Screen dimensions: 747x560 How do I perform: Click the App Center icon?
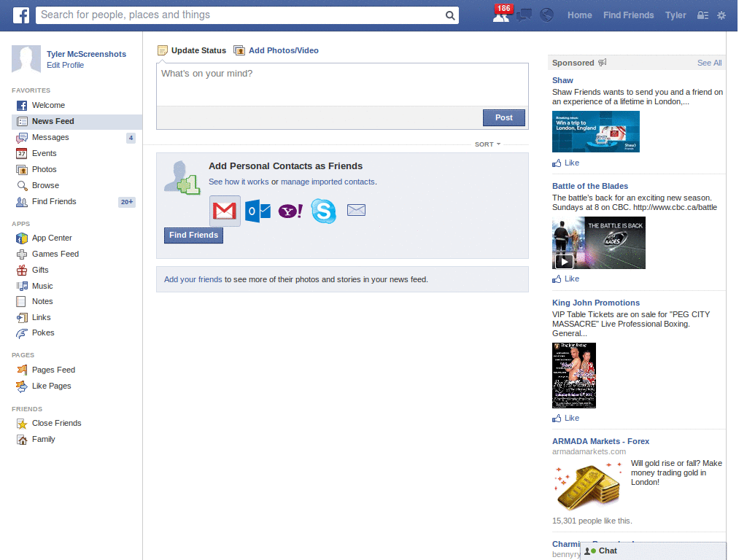[22, 238]
